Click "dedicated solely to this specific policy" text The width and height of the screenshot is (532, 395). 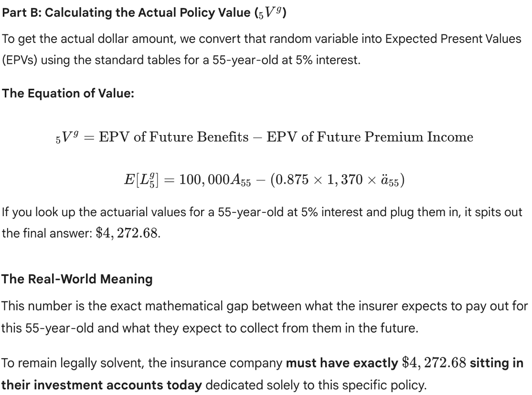pos(315,385)
